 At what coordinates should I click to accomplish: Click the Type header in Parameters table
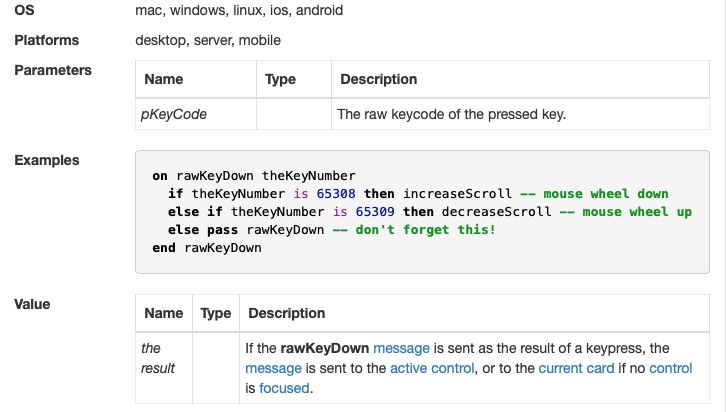click(281, 79)
